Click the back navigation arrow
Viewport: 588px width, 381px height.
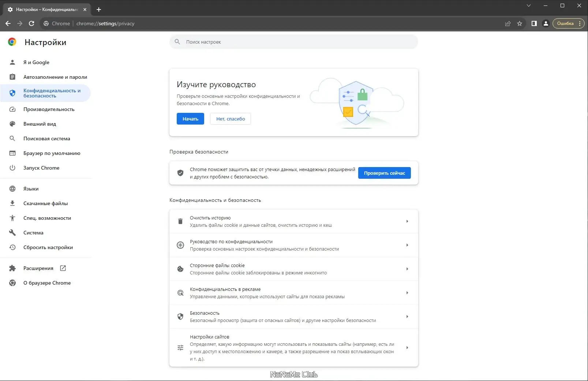pyautogui.click(x=8, y=23)
